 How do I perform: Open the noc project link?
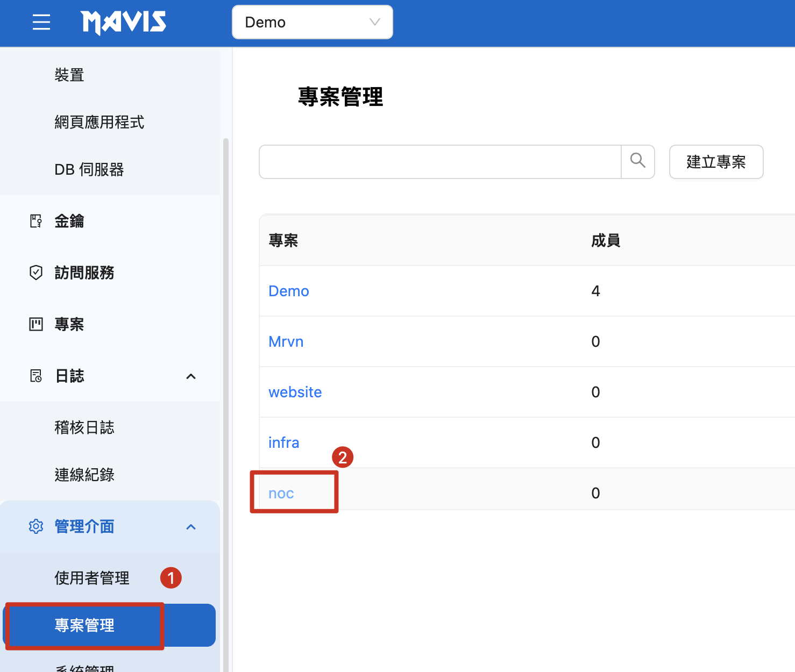281,493
